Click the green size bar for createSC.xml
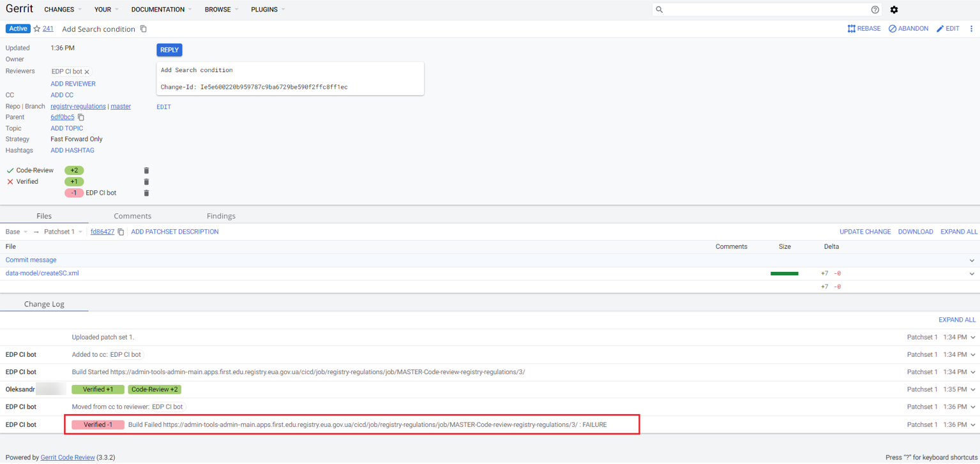The width and height of the screenshot is (980, 464). tap(784, 273)
